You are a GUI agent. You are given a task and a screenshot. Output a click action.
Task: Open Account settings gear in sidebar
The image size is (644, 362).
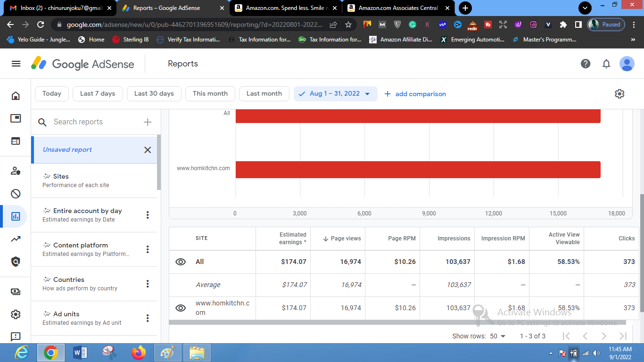point(16,314)
